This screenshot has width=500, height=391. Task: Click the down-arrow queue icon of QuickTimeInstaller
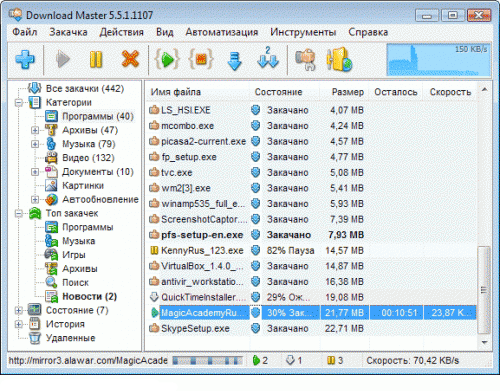point(154,297)
